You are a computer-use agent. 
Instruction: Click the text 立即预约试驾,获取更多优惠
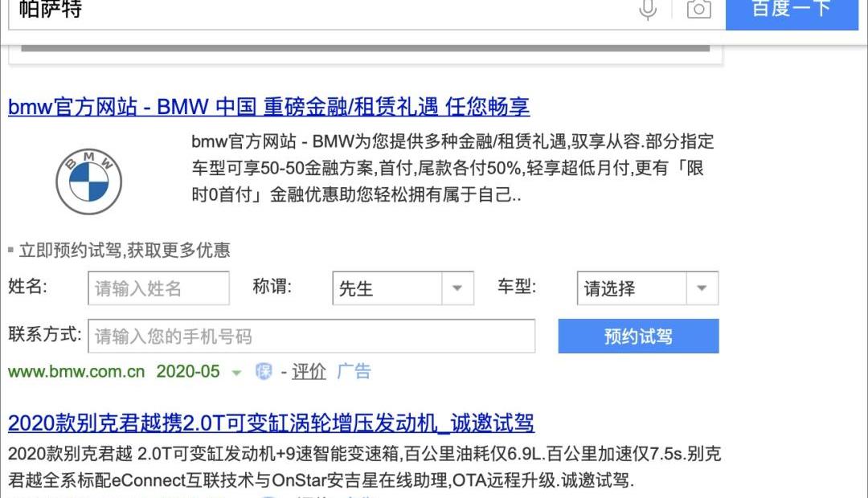coord(125,250)
